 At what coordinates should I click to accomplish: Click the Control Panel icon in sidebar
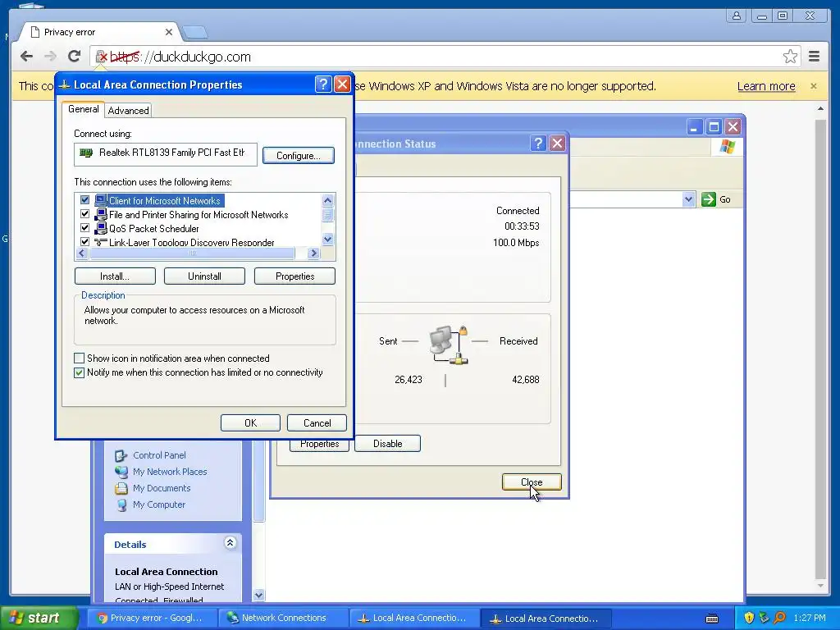(x=121, y=456)
